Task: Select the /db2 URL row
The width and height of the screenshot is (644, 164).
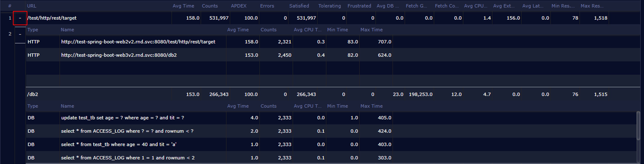Action: click(x=33, y=94)
